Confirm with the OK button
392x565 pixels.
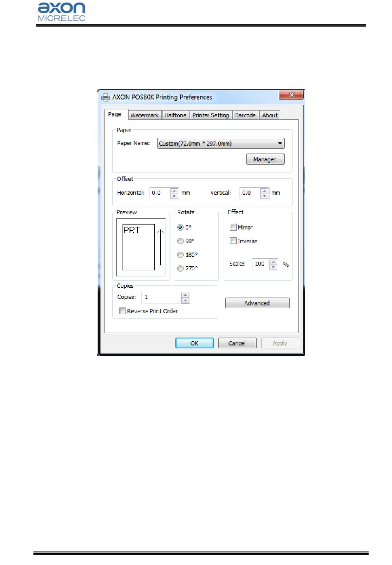[x=195, y=343]
